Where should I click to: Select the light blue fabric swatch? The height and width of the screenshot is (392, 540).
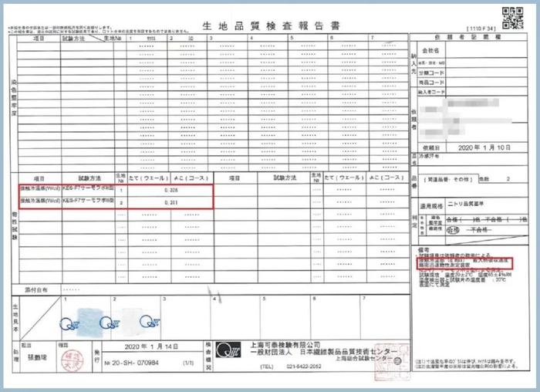click(90, 323)
